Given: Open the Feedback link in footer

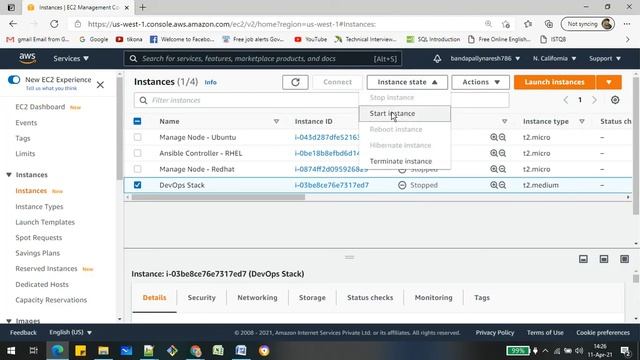Looking at the screenshot, I should coord(23,333).
